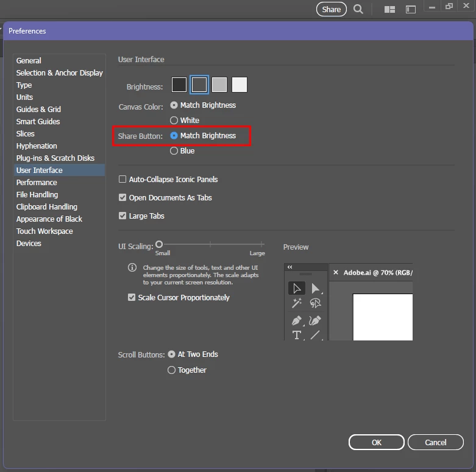The width and height of the screenshot is (476, 472).
Task: Choose the medium dark brightness swatch
Action: click(199, 85)
